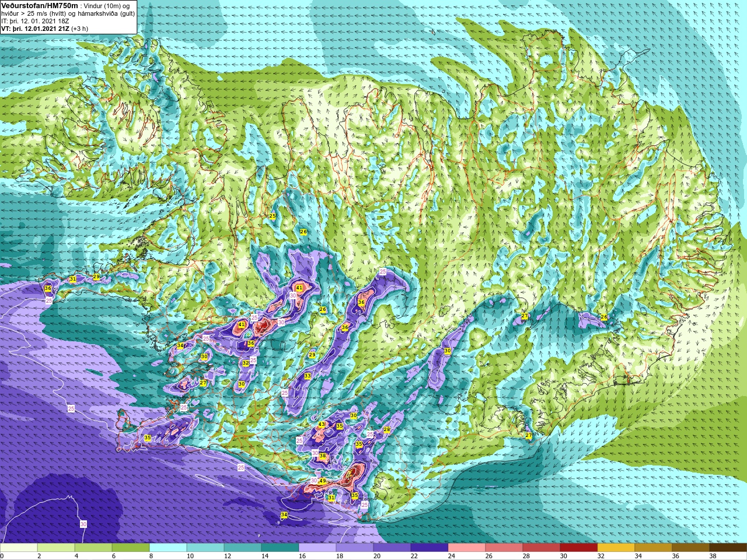Screen dimensions: 747x560
Task: Select the legend tick label 16
Action: click(x=302, y=556)
